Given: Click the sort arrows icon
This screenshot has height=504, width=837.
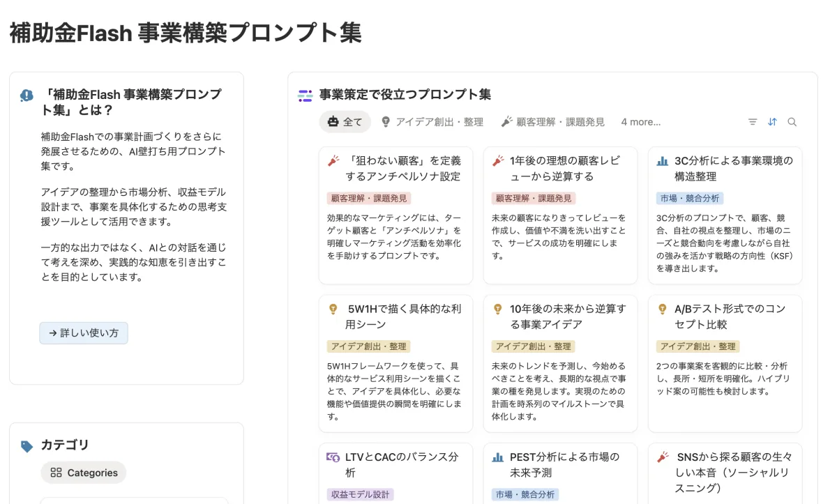Looking at the screenshot, I should [772, 122].
